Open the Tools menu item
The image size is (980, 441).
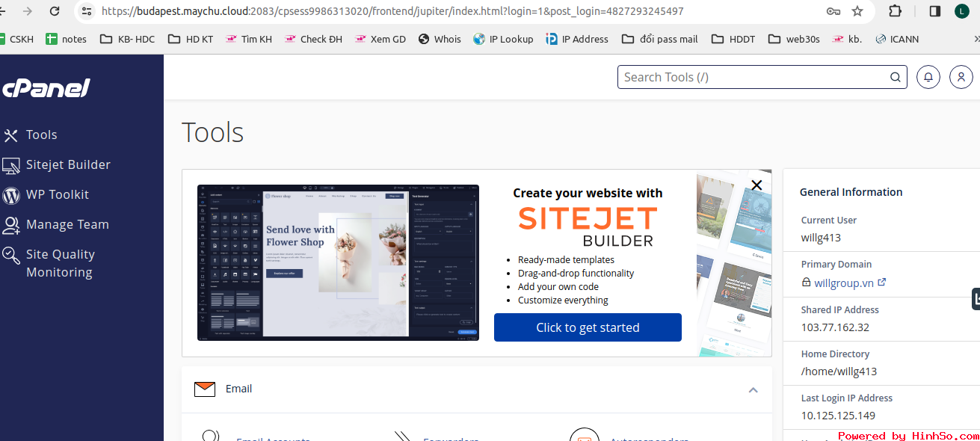pos(42,135)
